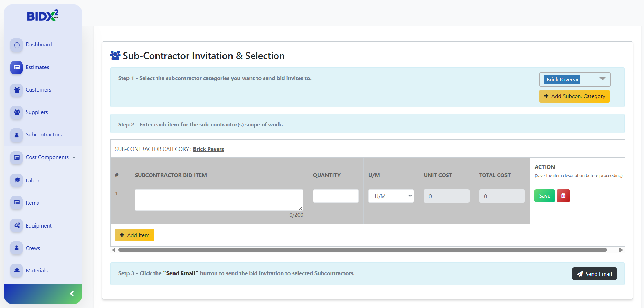Image resolution: width=644 pixels, height=308 pixels.
Task: Open the U/M unit dropdown
Action: click(391, 196)
